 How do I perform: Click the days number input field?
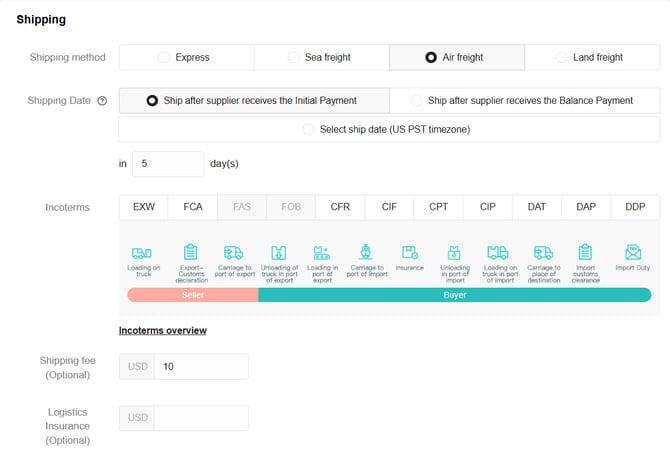[x=167, y=163]
